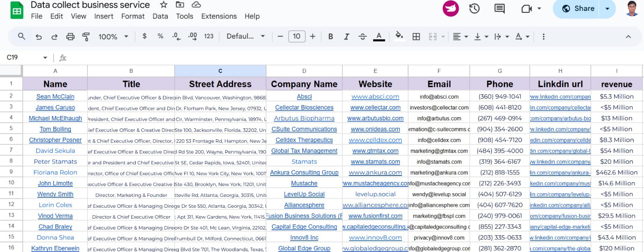Toggle bold formatting
The height and width of the screenshot is (252, 644).
pyautogui.click(x=330, y=37)
